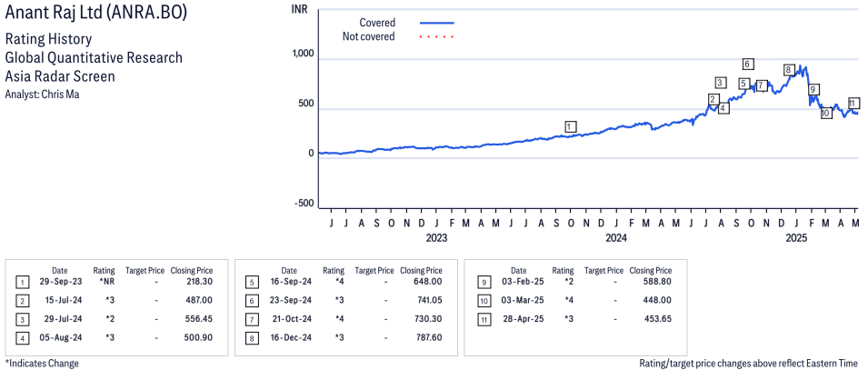Select the 21-Oct-24 date cell

point(291,318)
